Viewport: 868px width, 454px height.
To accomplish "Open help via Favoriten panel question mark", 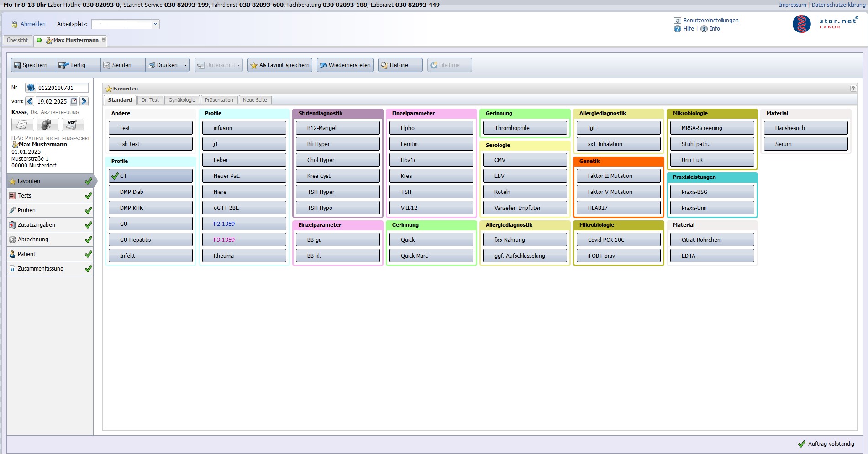I will [853, 89].
